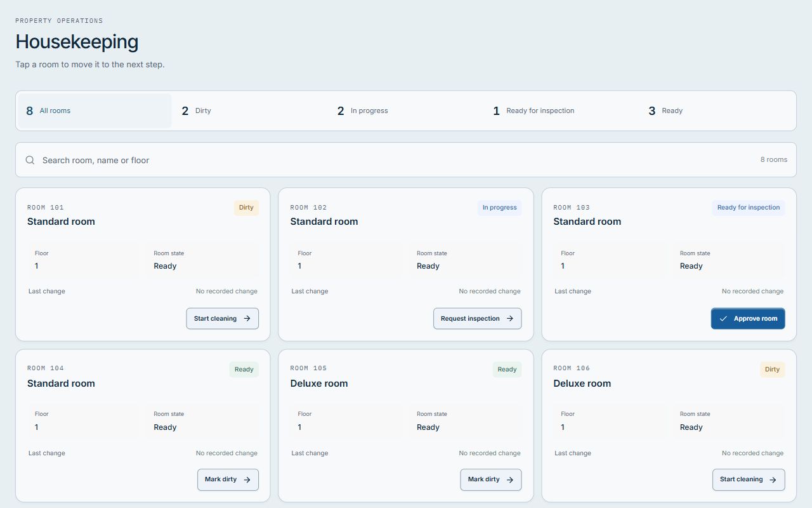The height and width of the screenshot is (508, 812).
Task: Approve Room 103
Action: point(748,319)
